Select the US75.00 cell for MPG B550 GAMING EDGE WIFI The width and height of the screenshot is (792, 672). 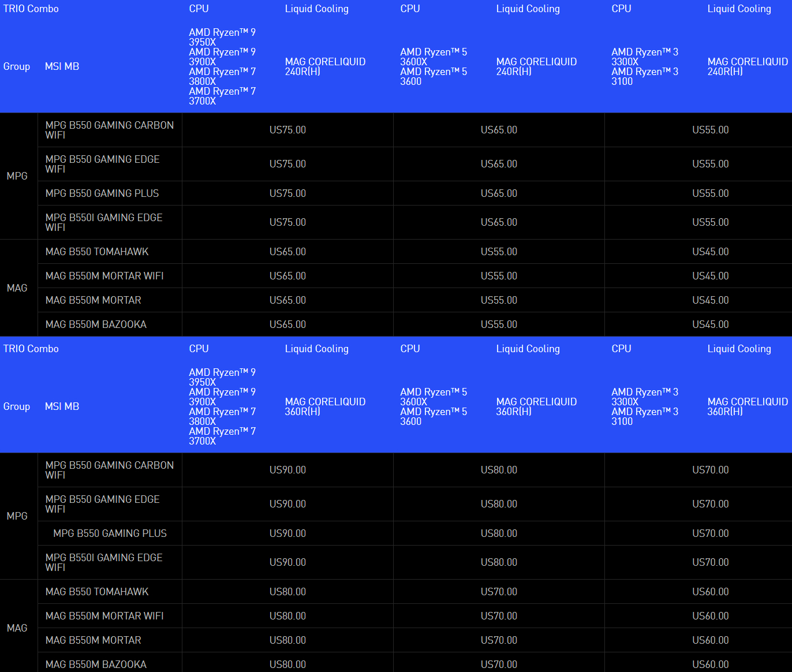point(287,164)
